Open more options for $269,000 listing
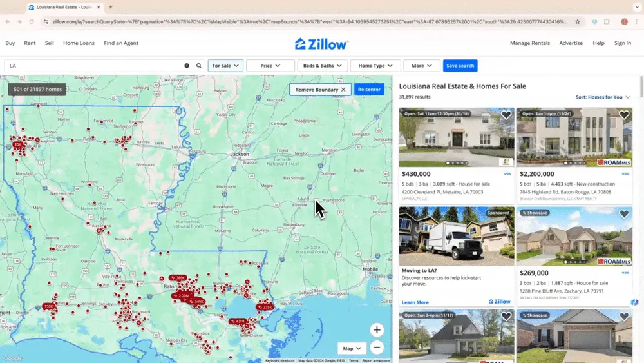This screenshot has height=363, width=644. pos(625,273)
